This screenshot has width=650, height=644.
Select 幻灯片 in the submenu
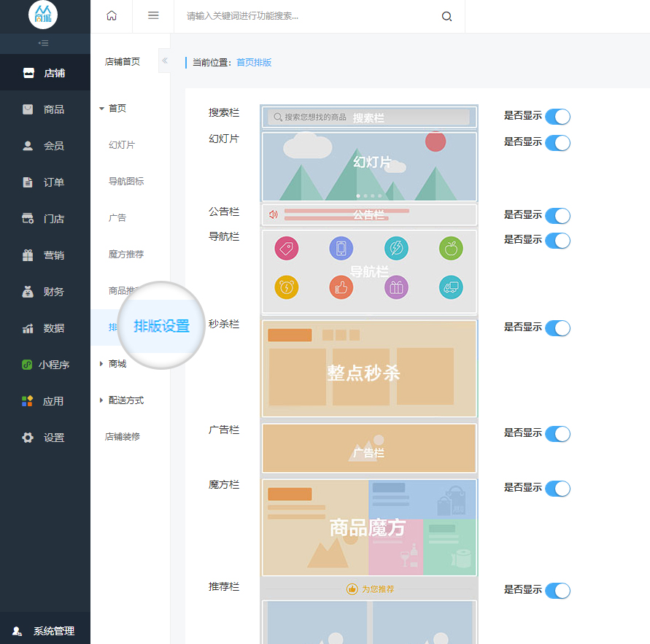[122, 145]
